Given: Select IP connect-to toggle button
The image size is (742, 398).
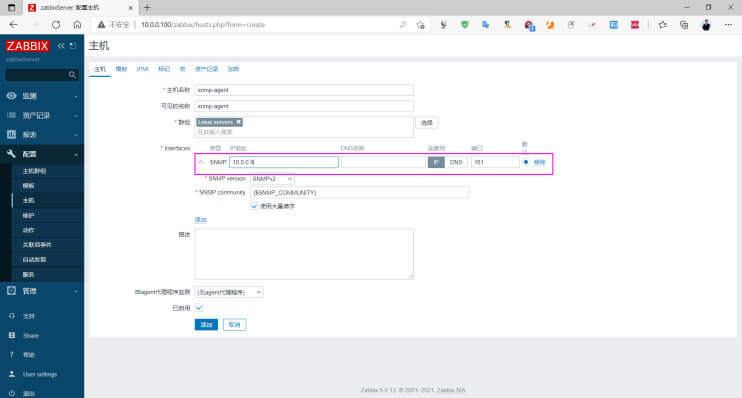Looking at the screenshot, I should click(436, 162).
